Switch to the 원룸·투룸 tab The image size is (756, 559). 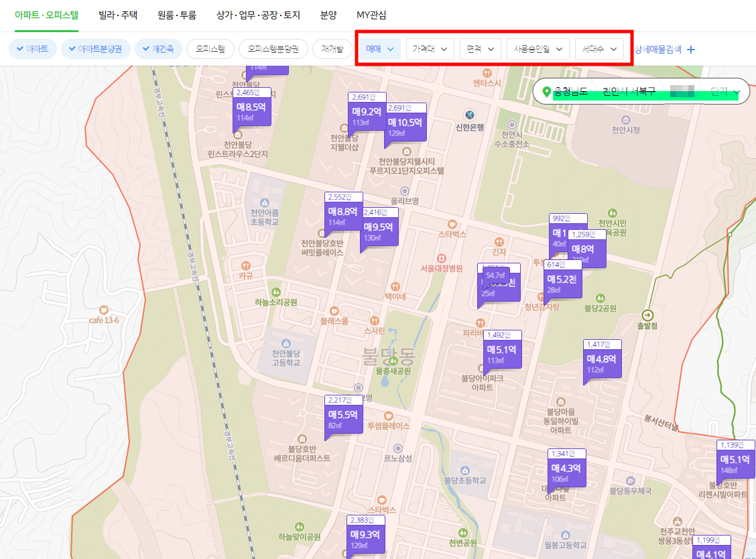point(177,15)
